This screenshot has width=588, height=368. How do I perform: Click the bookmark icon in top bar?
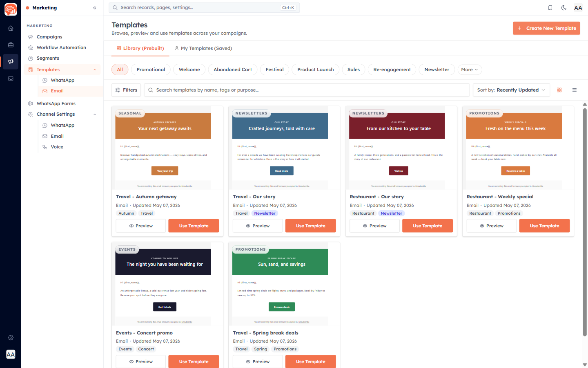tap(550, 8)
